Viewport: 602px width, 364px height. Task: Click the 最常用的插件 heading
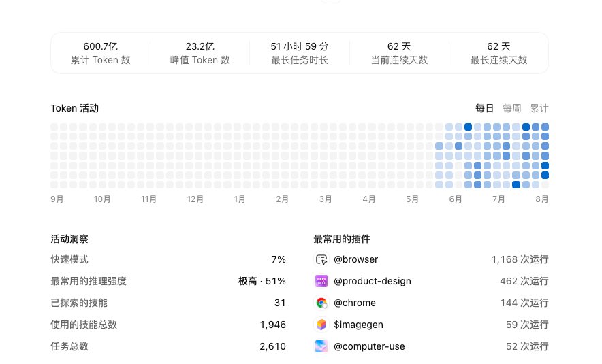click(x=342, y=239)
